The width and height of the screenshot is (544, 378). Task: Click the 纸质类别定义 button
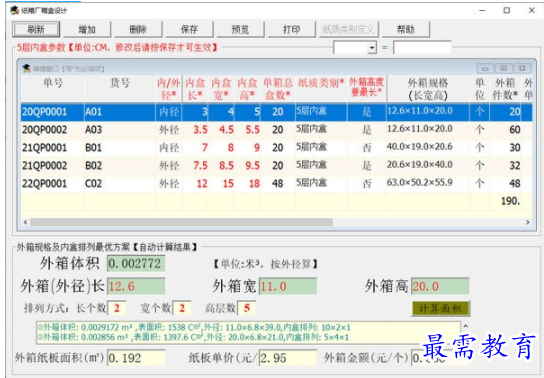coord(348,29)
